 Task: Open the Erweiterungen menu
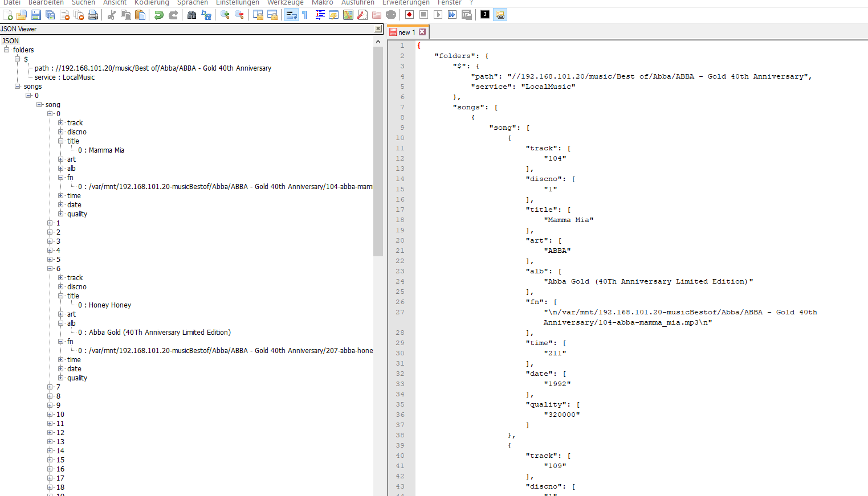point(406,3)
